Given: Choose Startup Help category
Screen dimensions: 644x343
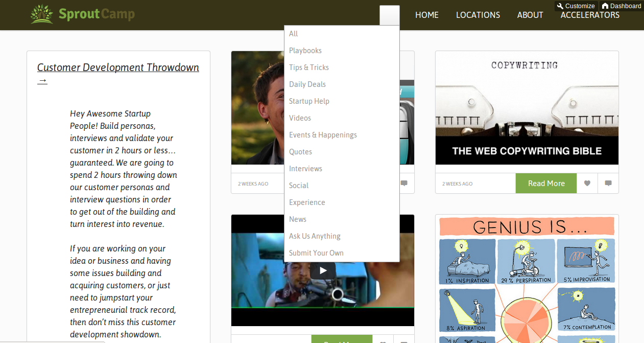Looking at the screenshot, I should point(342,101).
